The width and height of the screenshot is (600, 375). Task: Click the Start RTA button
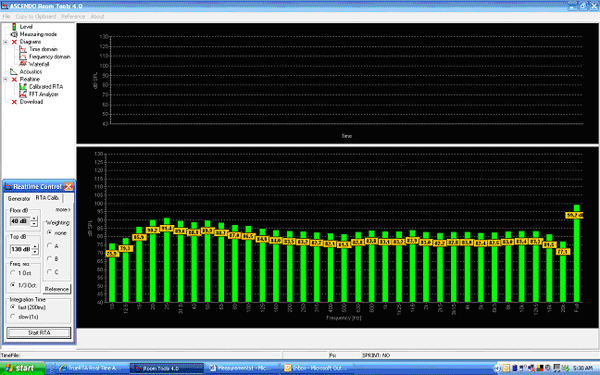pos(39,333)
